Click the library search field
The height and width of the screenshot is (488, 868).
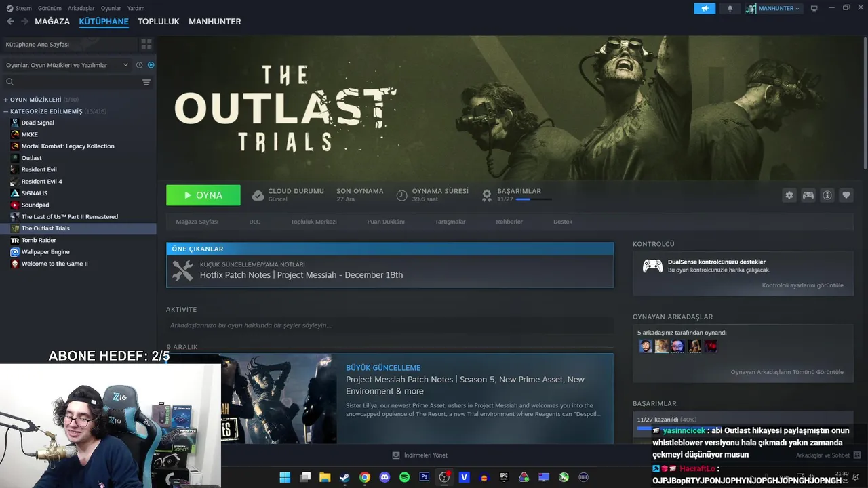(71, 82)
